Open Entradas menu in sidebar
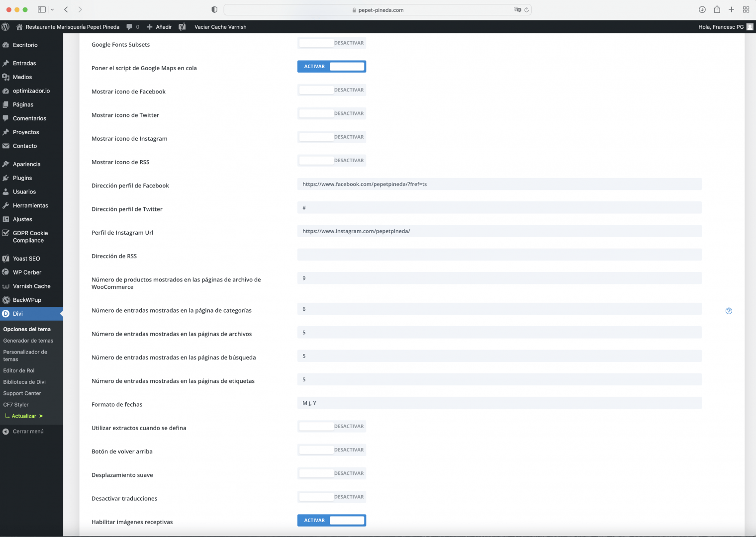756x537 pixels. pos(31,63)
